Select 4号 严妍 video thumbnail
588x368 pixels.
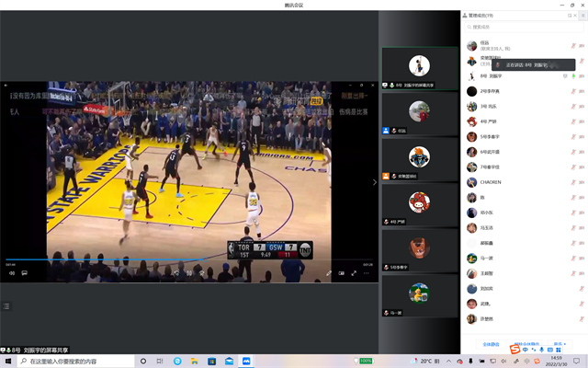[x=420, y=204]
